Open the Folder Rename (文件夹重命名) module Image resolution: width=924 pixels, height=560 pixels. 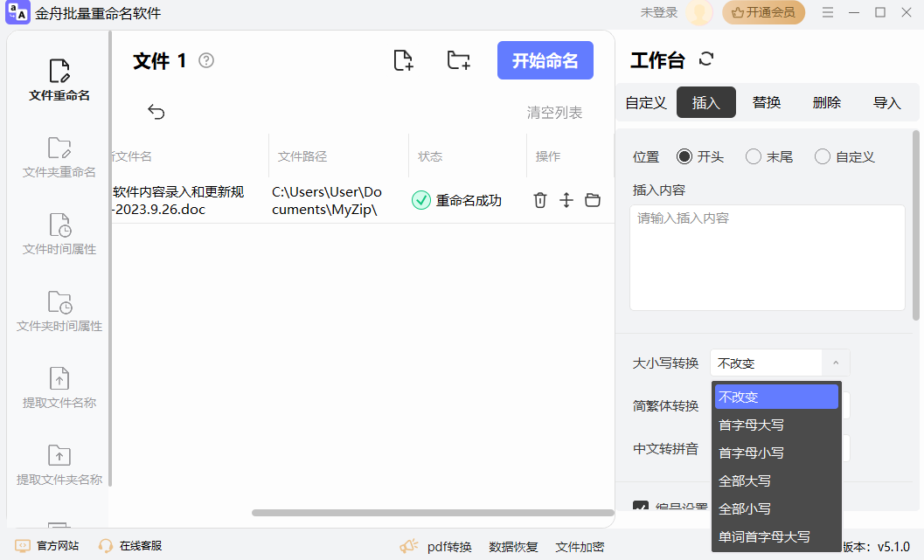coord(59,156)
